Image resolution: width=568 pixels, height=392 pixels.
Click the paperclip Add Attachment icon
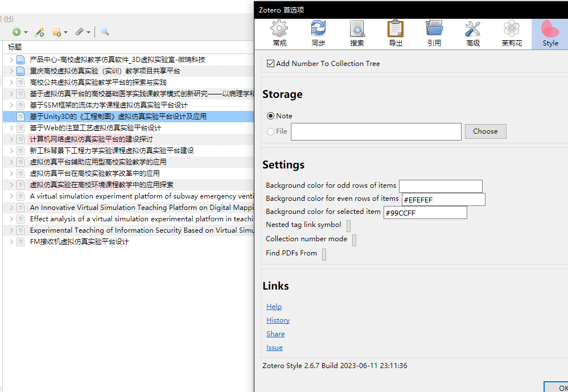pyautogui.click(x=79, y=32)
